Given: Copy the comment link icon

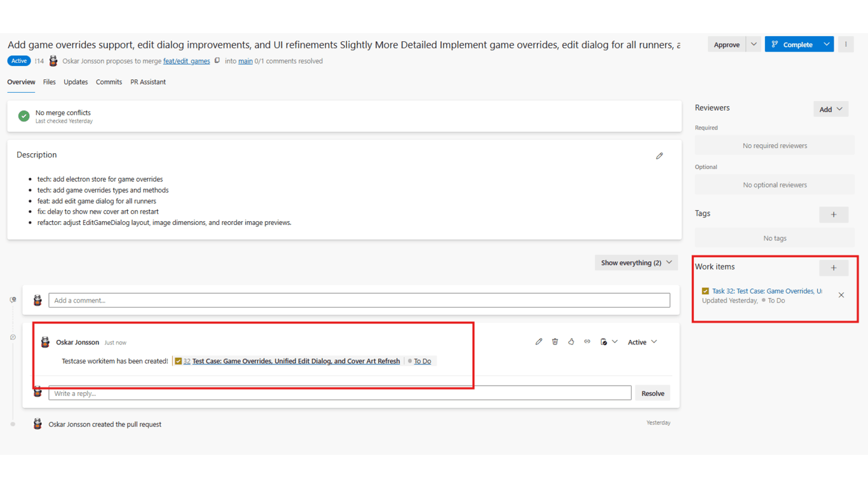Looking at the screenshot, I should coord(587,342).
